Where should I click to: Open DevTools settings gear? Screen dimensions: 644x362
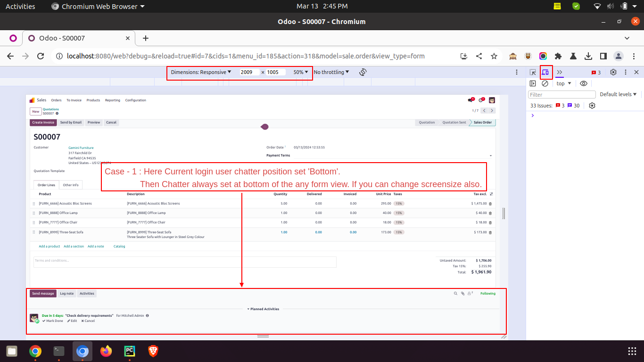pos(613,72)
